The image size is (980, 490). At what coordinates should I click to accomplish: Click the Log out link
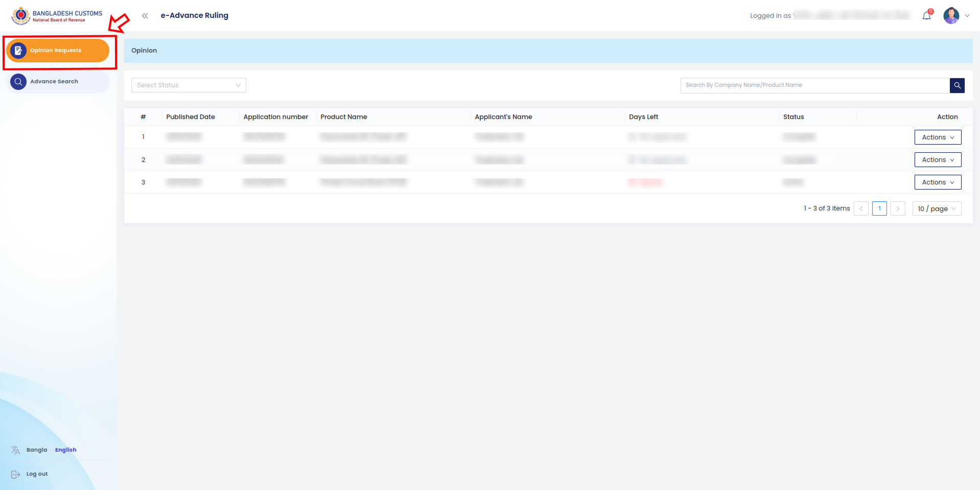37,474
